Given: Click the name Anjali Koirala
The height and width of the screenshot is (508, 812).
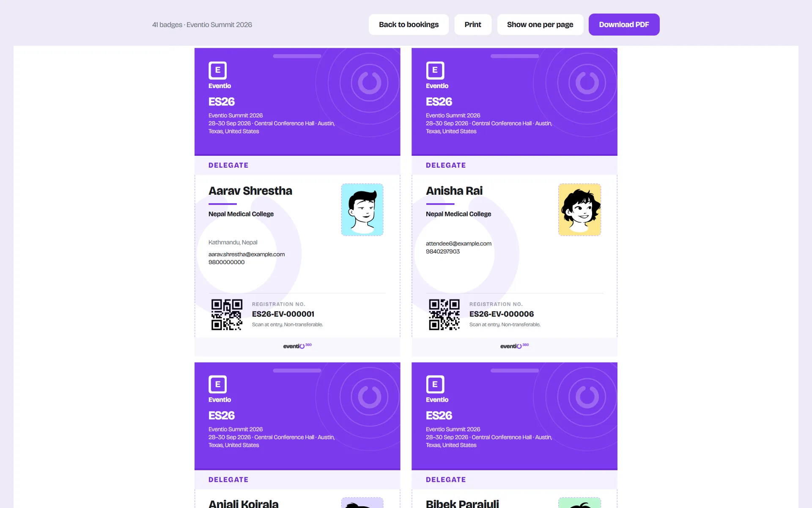Looking at the screenshot, I should point(244,503).
